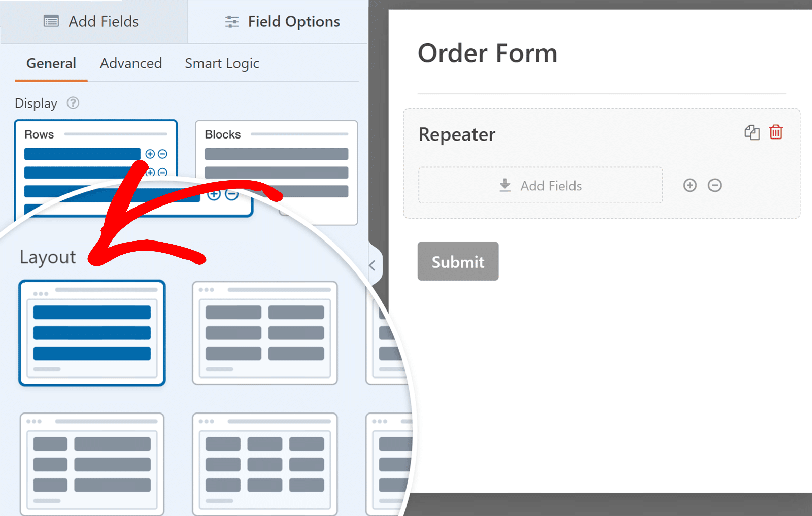Select the three equal columns layout
This screenshot has height=516, width=812.
click(x=265, y=464)
